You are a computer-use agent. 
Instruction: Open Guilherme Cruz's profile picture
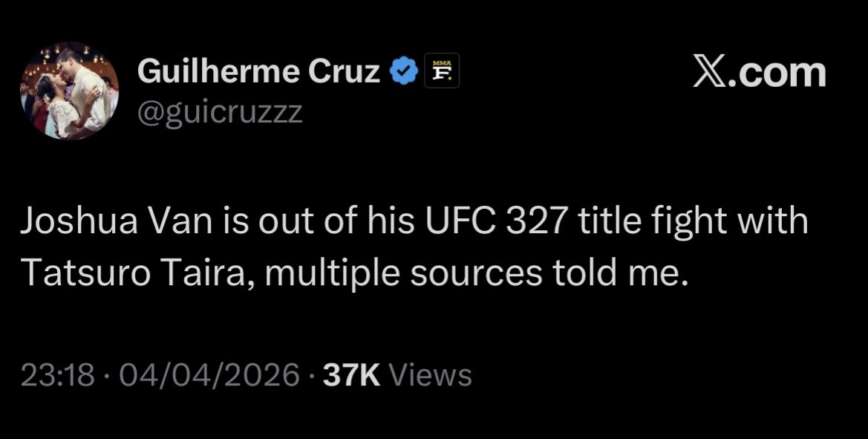[70, 91]
